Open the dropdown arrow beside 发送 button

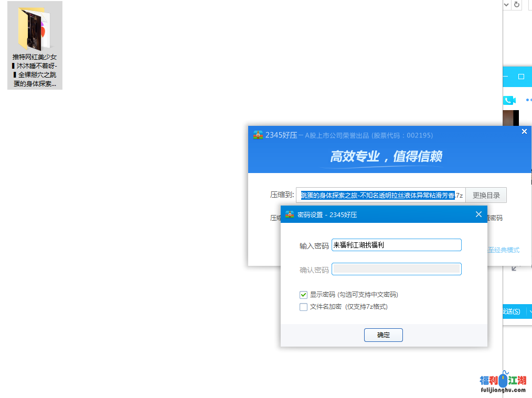pos(529,311)
